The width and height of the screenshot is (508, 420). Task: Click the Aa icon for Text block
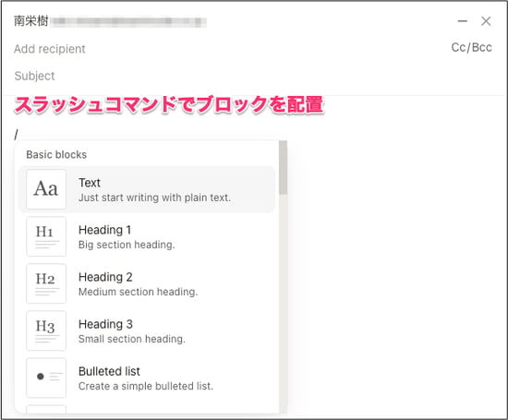coord(46,189)
